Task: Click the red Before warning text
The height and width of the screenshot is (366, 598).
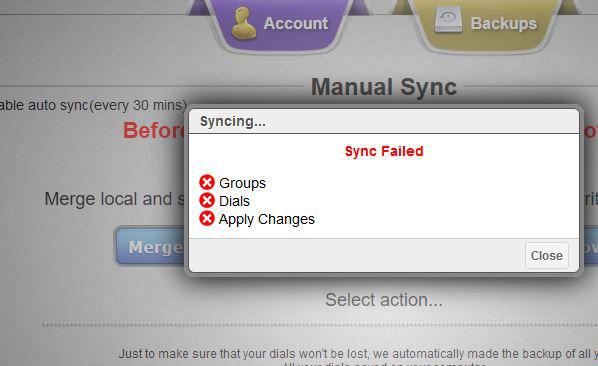Action: point(154,130)
